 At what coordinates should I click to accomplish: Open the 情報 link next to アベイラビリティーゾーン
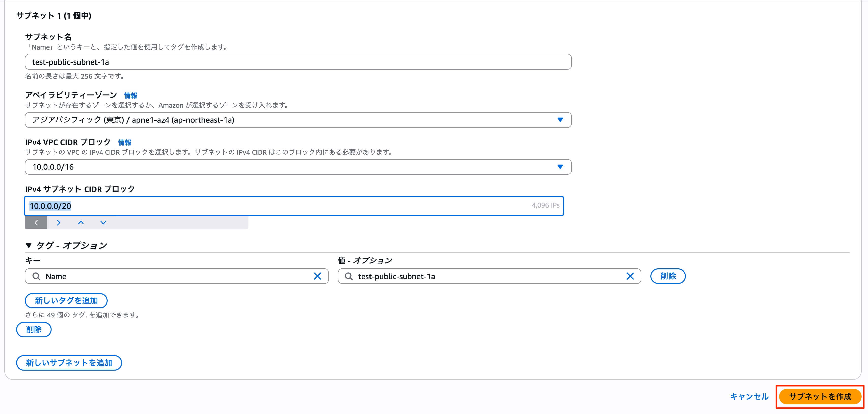[x=131, y=95]
